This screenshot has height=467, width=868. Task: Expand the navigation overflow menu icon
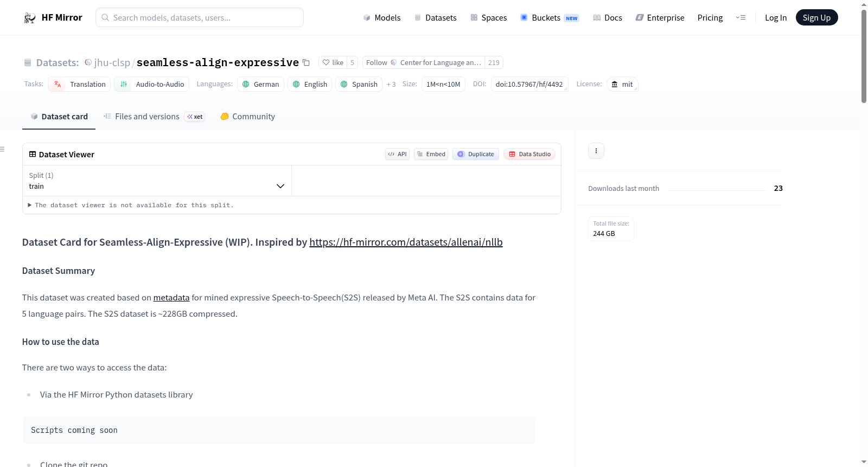tap(741, 18)
